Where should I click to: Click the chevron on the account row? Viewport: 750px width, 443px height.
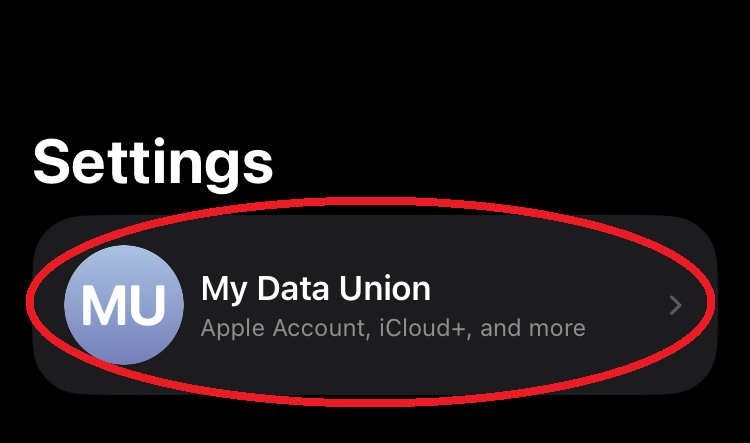tap(675, 305)
